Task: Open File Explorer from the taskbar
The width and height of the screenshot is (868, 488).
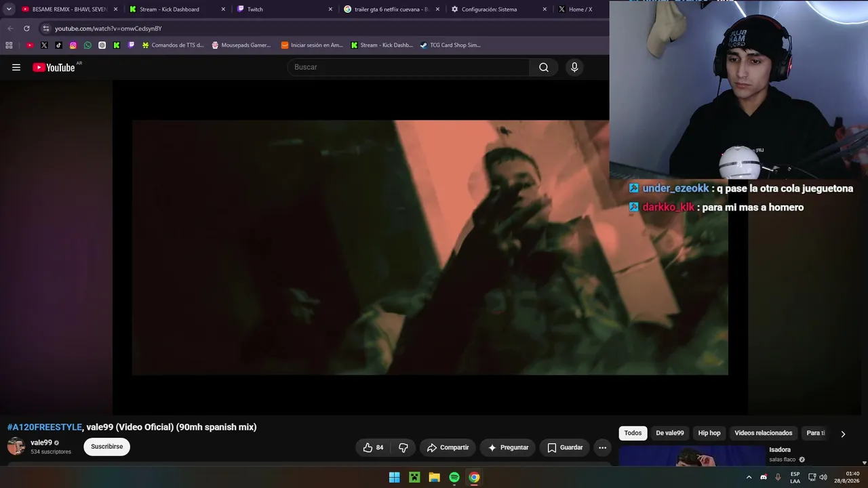Action: click(434, 477)
